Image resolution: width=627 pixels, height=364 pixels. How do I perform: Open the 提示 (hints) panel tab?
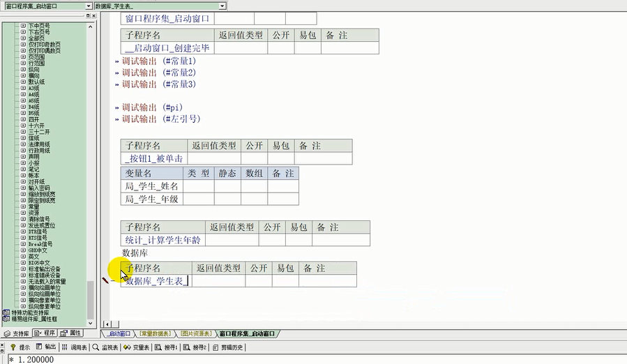click(20, 347)
